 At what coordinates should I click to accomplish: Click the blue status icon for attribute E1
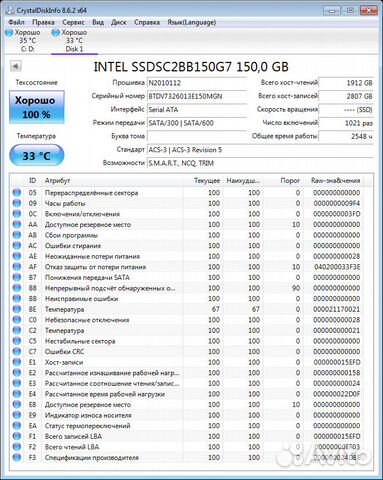(17, 362)
